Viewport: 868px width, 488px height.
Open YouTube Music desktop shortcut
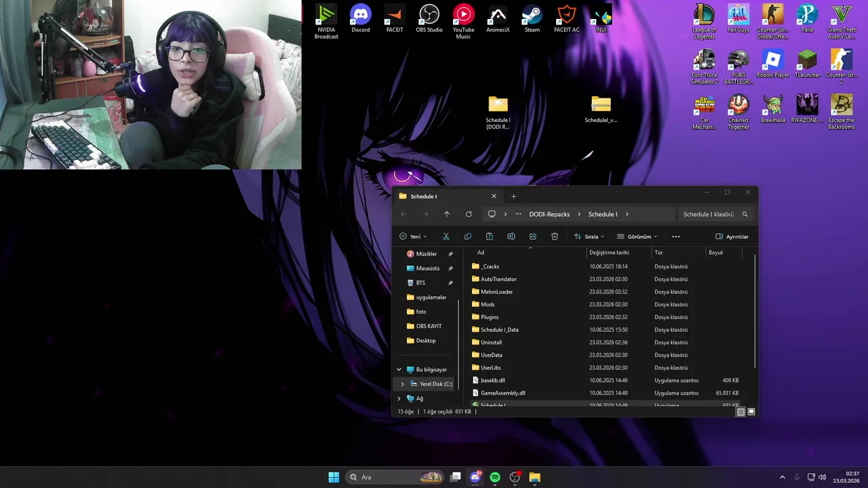(463, 22)
